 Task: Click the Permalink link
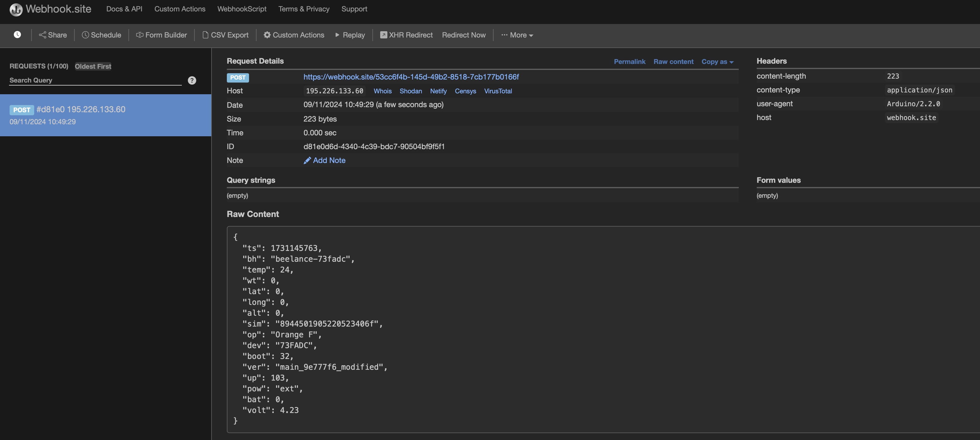coord(629,61)
